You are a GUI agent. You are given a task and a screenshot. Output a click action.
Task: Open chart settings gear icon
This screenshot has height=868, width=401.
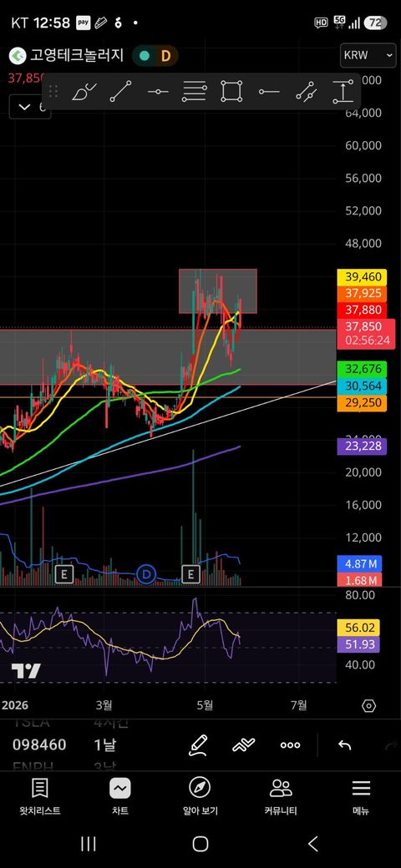click(368, 706)
